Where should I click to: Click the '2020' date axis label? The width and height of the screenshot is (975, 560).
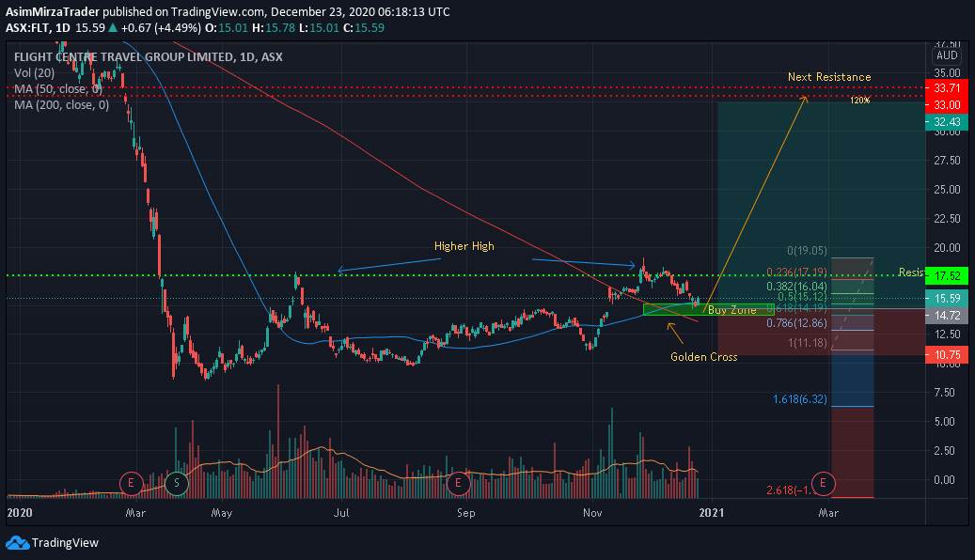(20, 513)
